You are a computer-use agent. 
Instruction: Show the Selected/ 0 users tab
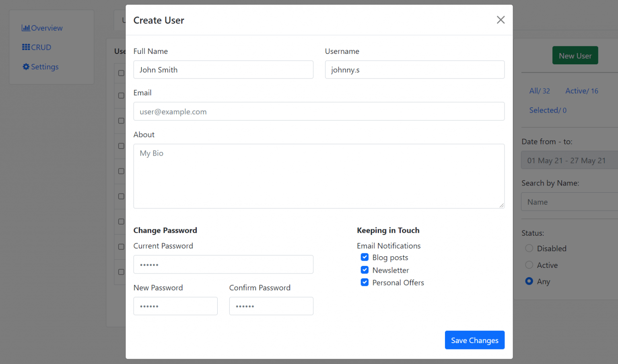point(548,110)
